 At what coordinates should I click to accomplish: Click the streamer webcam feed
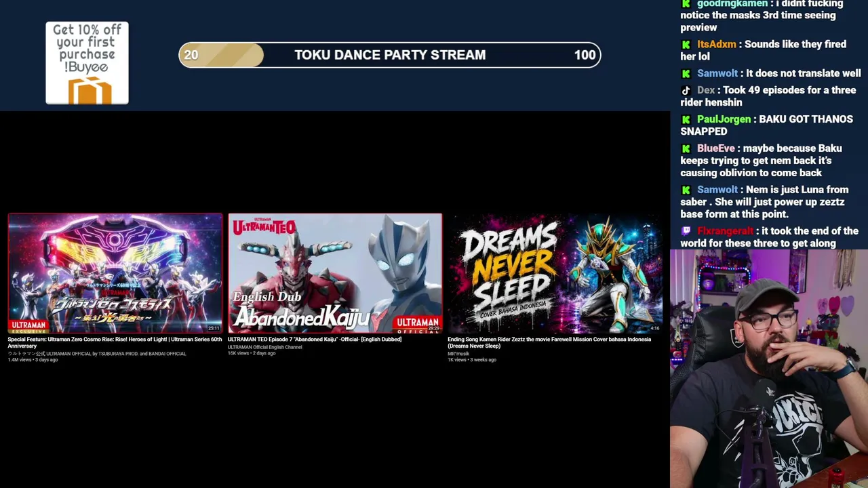(769, 369)
